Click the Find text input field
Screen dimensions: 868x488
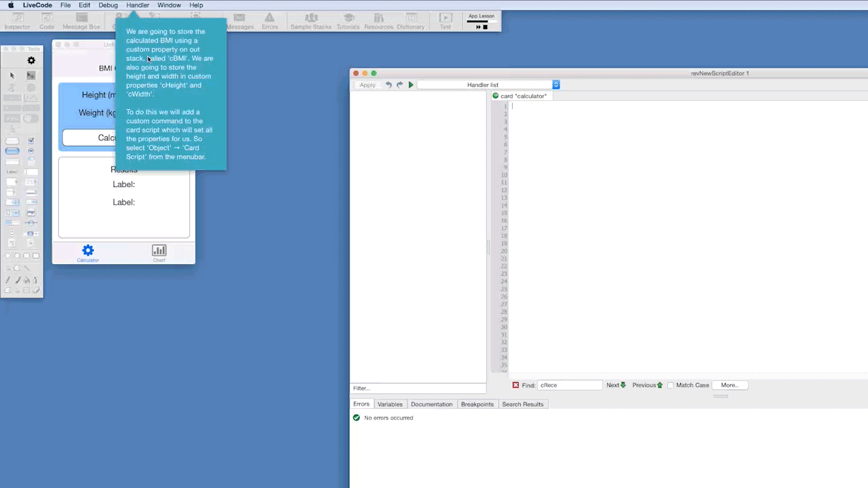coord(570,385)
